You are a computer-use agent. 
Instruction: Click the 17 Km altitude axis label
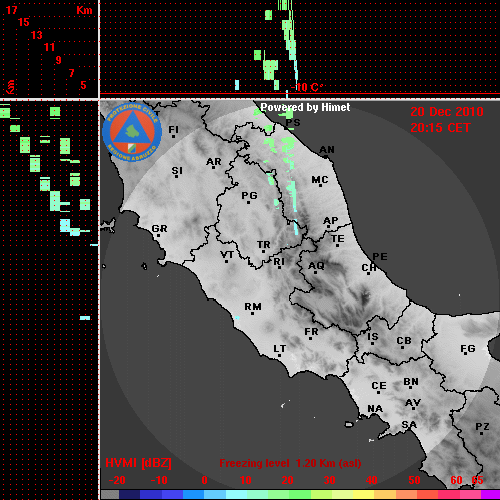(11, 10)
